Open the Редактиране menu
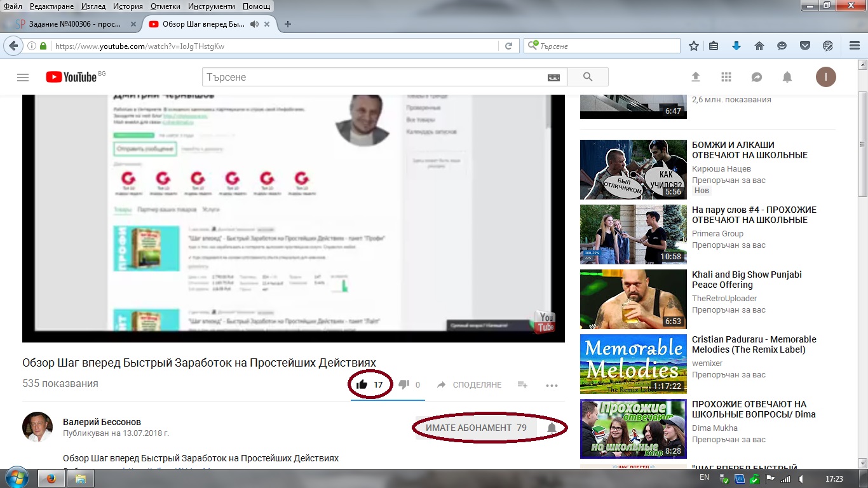868x488 pixels. pos(53,6)
